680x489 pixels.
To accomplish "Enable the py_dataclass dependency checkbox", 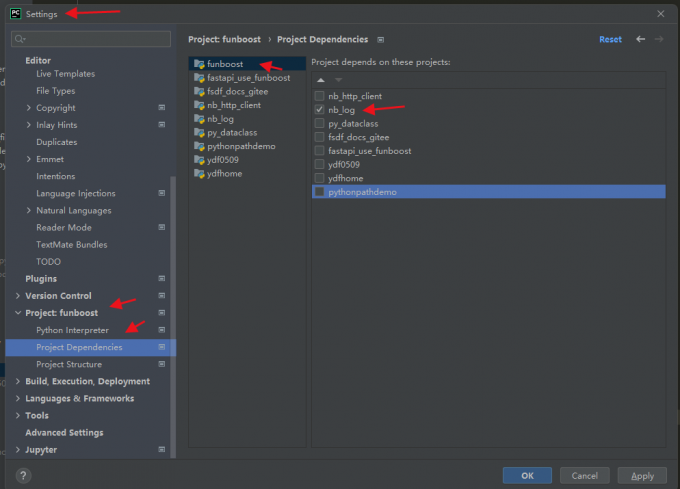I will (320, 124).
